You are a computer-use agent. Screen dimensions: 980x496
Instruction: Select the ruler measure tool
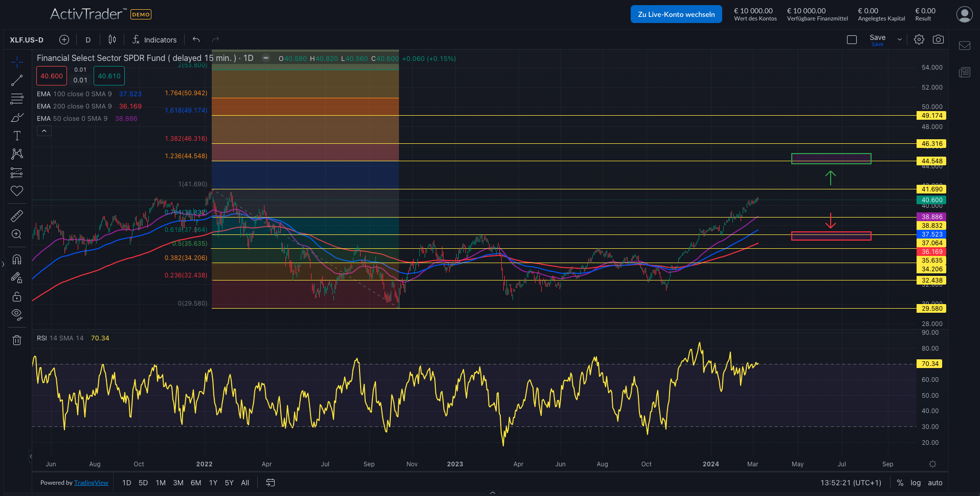tap(17, 215)
